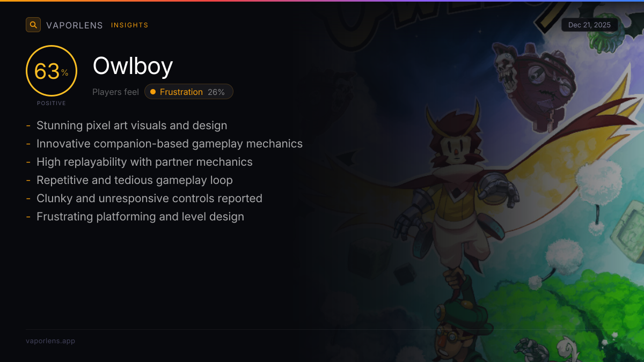Click the VaporLens magnifier logo icon
Viewport: 644px width, 362px height.
tap(33, 25)
